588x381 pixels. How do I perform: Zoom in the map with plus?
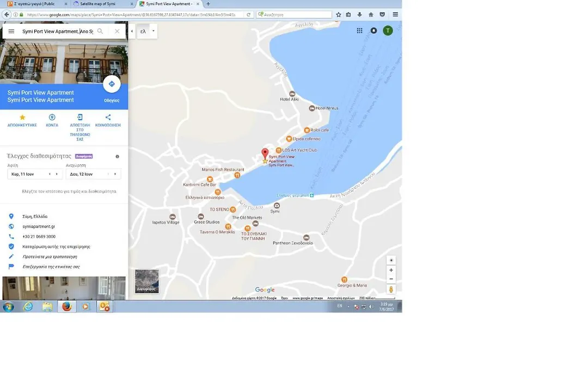[x=391, y=270]
